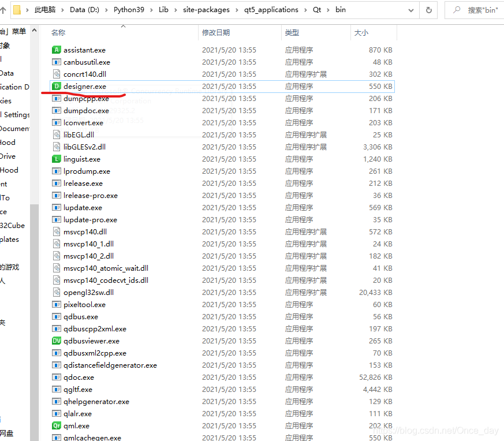
Task: Click the designer.exe green D icon
Action: (x=56, y=86)
